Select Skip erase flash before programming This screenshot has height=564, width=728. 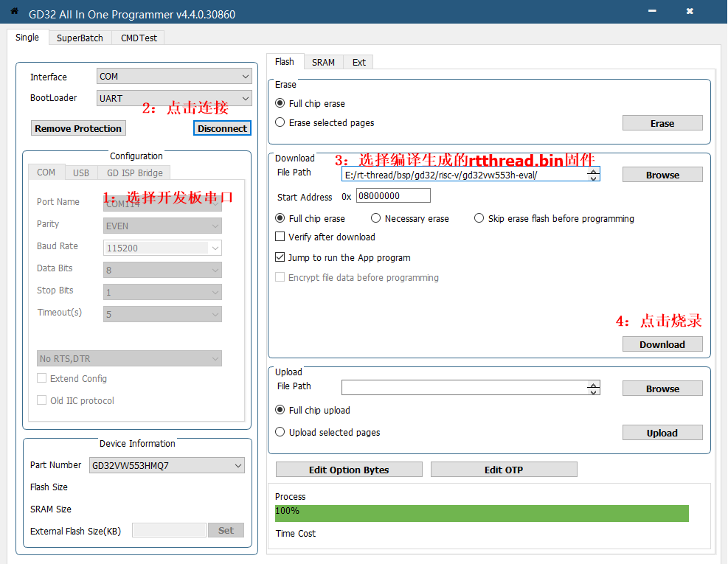tap(479, 218)
